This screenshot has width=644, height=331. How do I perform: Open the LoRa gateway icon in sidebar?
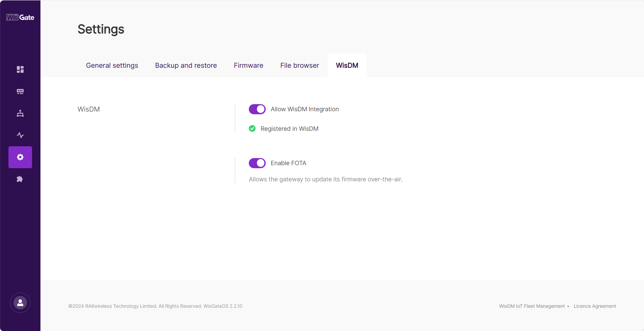[x=20, y=91]
